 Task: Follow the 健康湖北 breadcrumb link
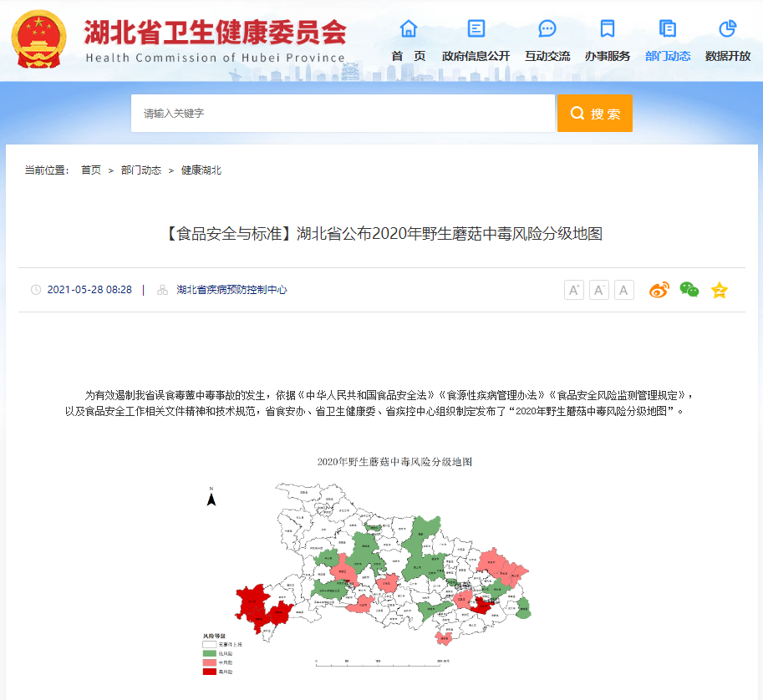point(200,169)
